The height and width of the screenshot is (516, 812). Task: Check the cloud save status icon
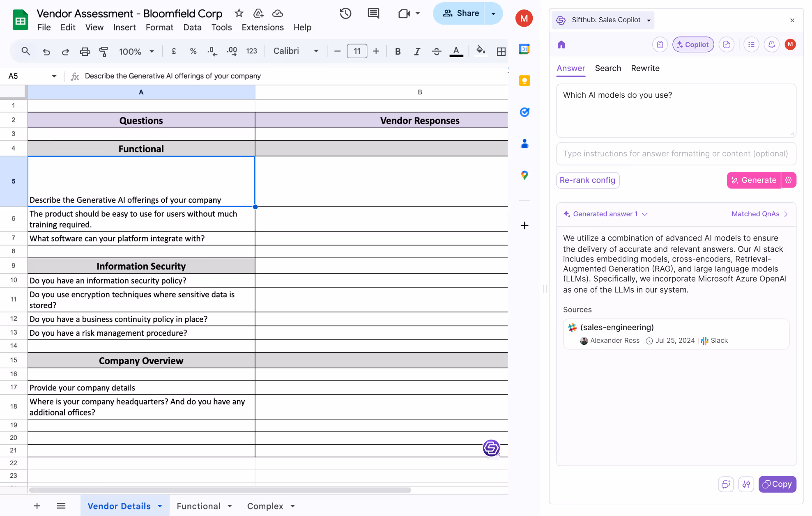click(278, 13)
